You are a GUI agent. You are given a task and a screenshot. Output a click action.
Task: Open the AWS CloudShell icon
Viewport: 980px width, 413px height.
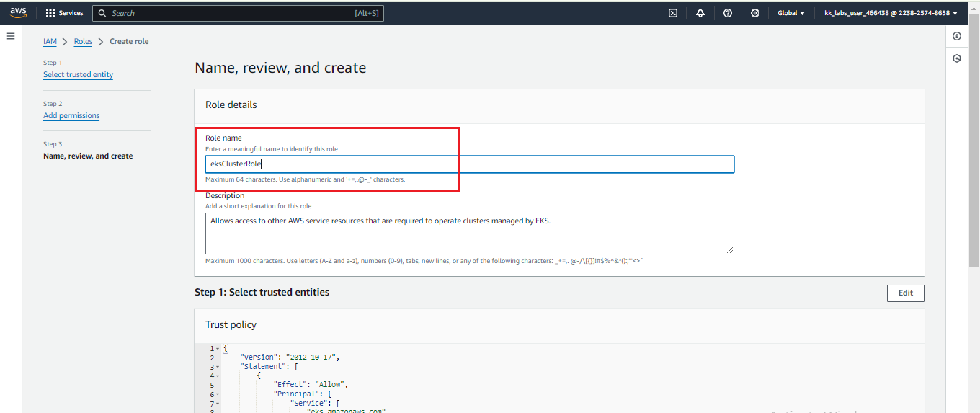pyautogui.click(x=673, y=13)
